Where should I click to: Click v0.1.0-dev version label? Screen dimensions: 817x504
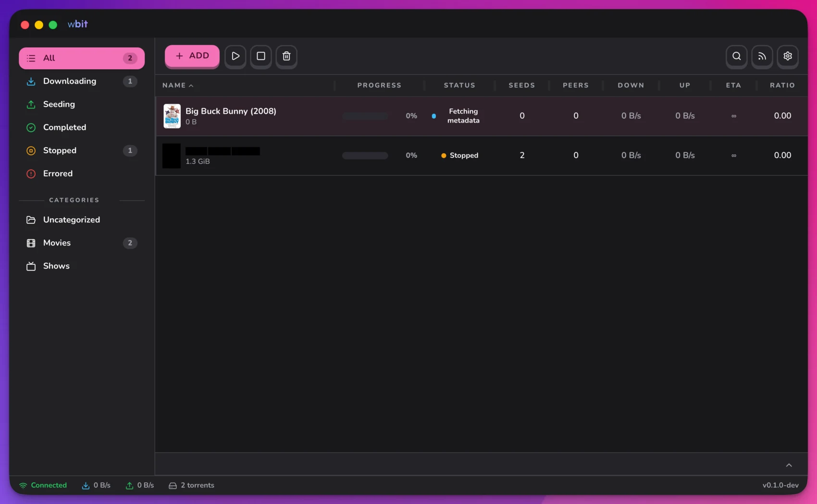coord(780,485)
